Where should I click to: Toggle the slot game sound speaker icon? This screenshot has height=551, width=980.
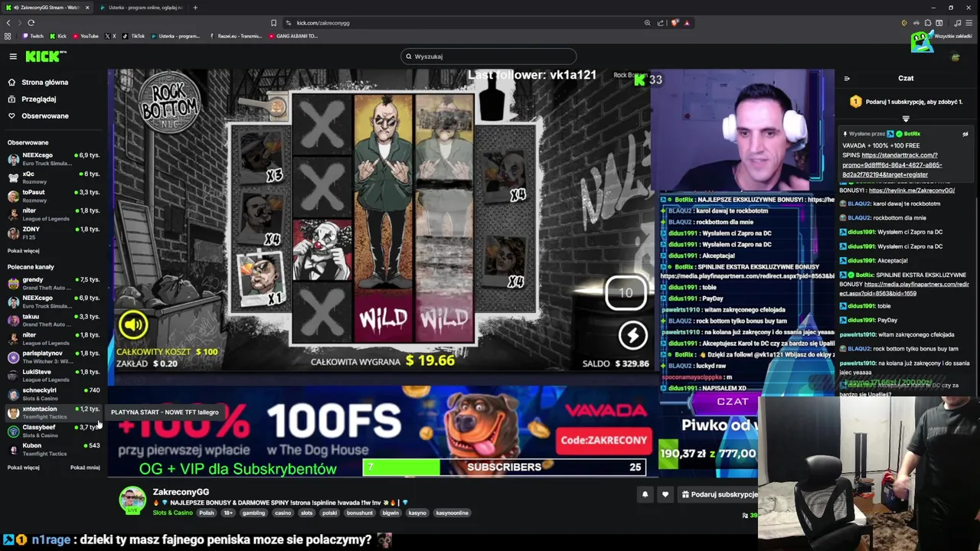tap(133, 324)
